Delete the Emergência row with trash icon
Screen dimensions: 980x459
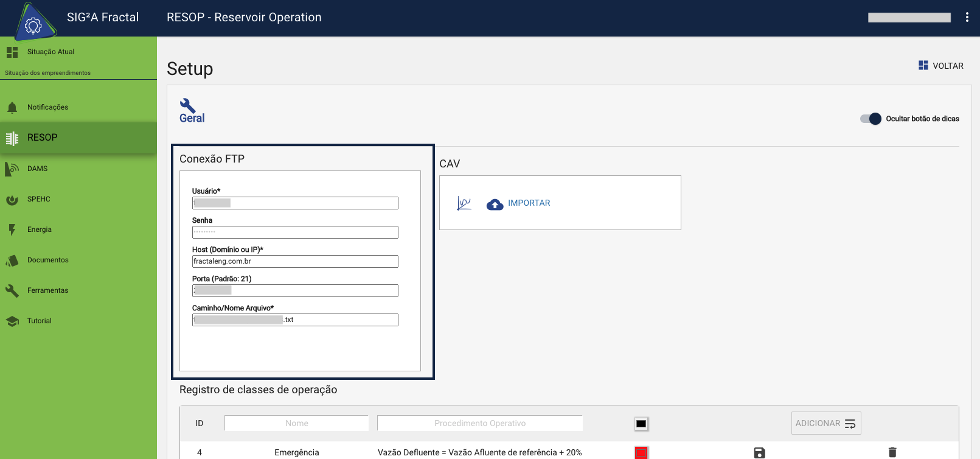click(892, 452)
